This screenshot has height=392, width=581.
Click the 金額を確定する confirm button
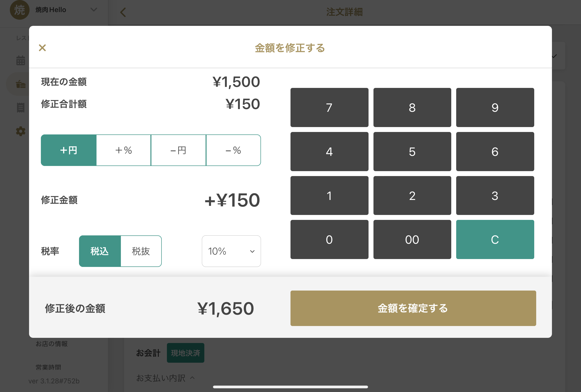[x=413, y=308]
